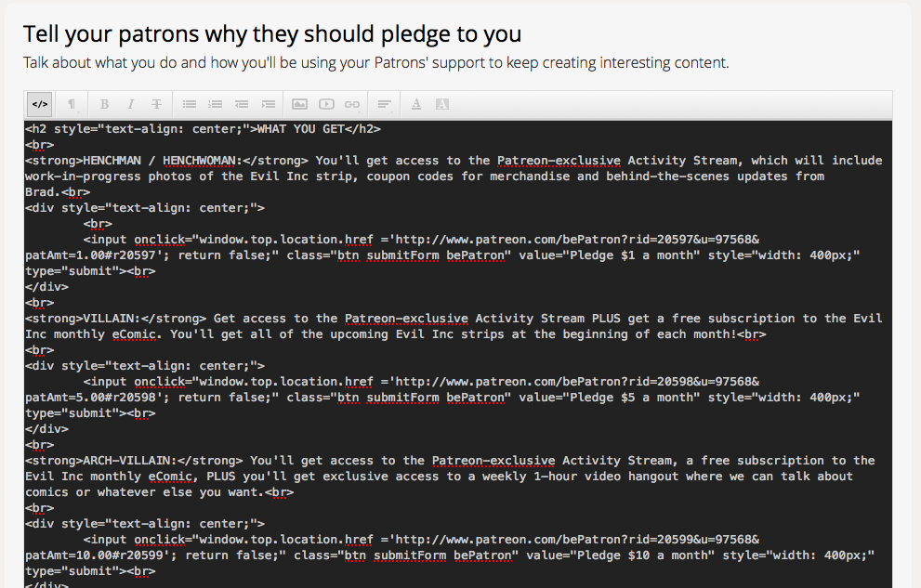921x588 pixels.
Task: Insert an unordered bullet list
Action: [189, 104]
